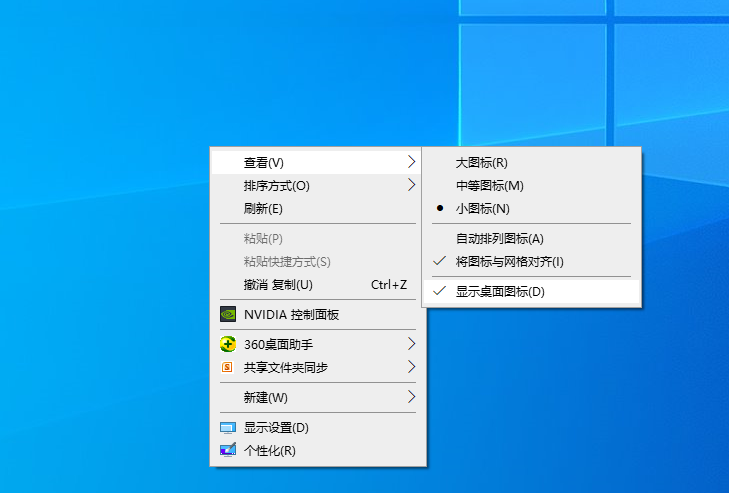The height and width of the screenshot is (493, 729).
Task: Choose the disabled 粘贴(P) entry
Action: click(316, 239)
